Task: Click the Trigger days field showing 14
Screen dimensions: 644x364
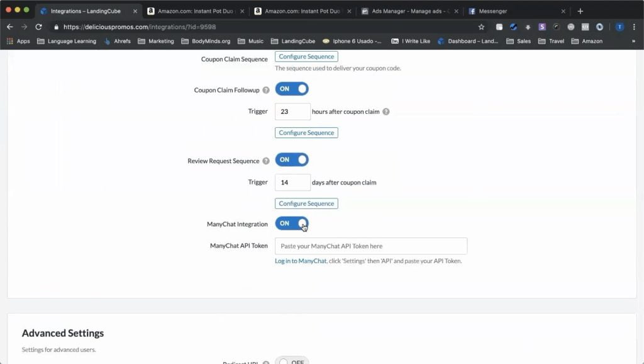Action: 292,182
